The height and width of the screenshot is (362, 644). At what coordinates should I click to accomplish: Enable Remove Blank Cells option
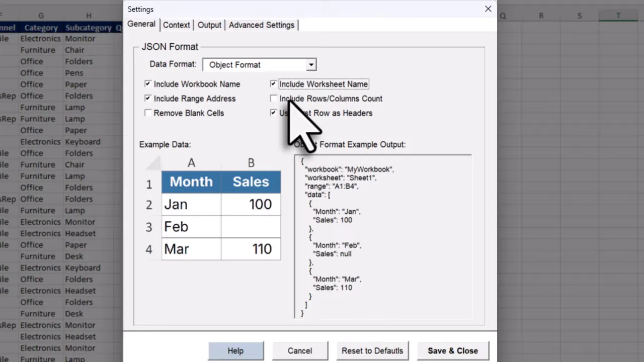[x=148, y=113]
